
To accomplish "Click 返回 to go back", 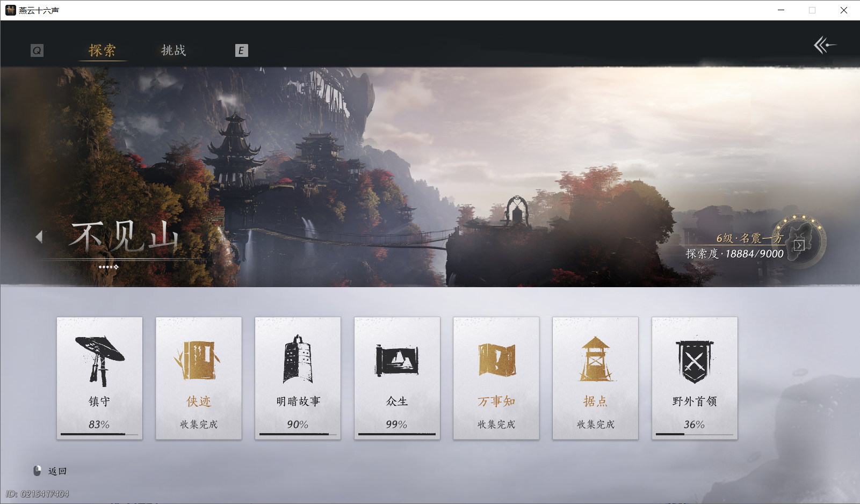I will point(56,471).
